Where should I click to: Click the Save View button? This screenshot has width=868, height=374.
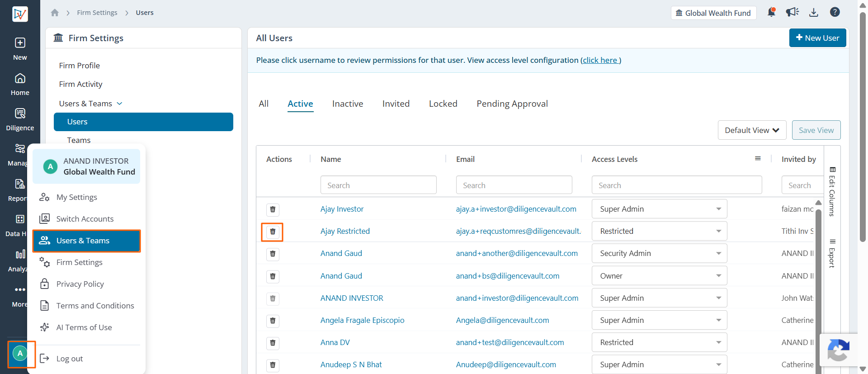816,130
